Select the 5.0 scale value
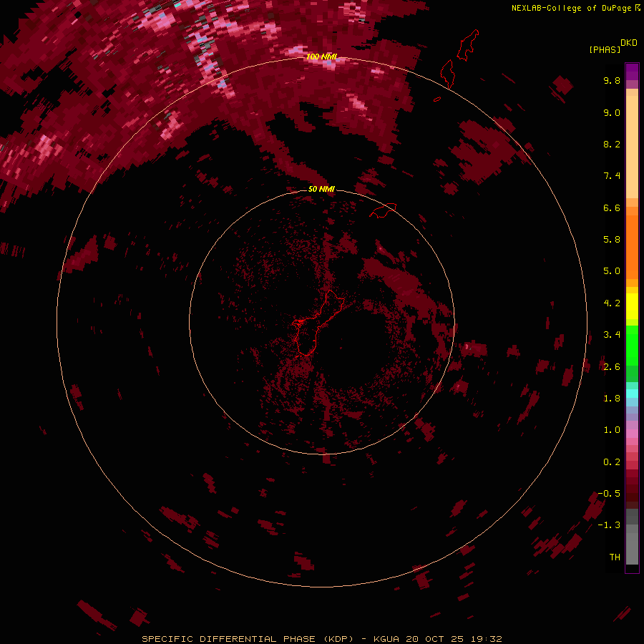 [612, 271]
